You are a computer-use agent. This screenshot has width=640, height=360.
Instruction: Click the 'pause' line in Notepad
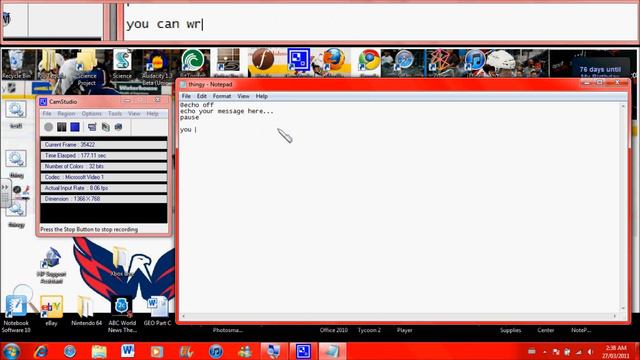(189, 118)
